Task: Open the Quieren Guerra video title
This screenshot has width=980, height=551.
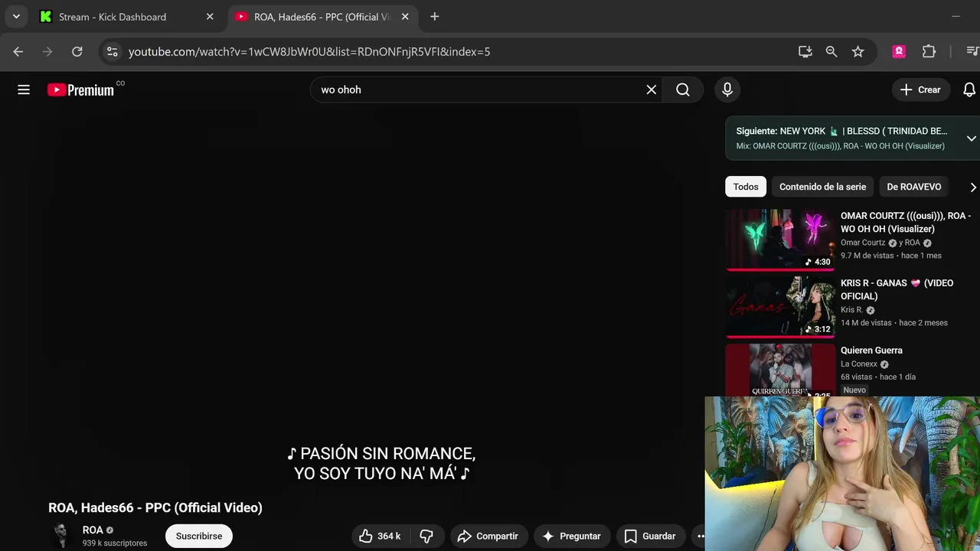Action: click(871, 350)
